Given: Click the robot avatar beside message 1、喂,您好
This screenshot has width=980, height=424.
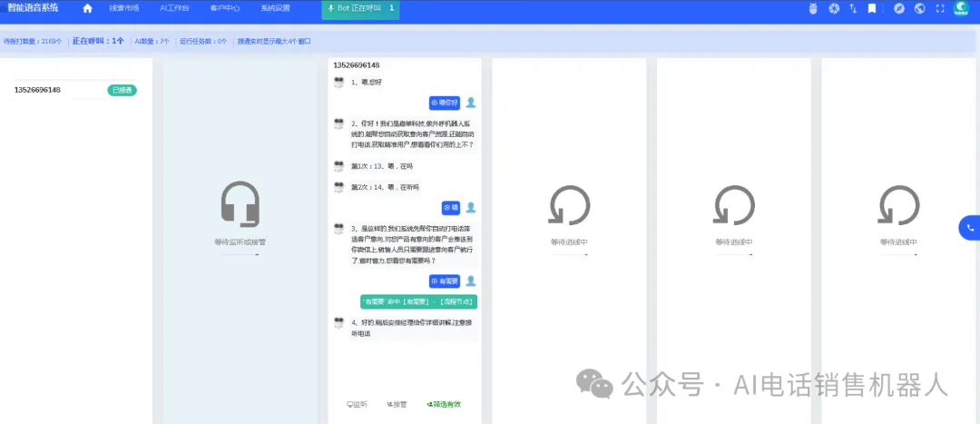Looking at the screenshot, I should (x=338, y=83).
